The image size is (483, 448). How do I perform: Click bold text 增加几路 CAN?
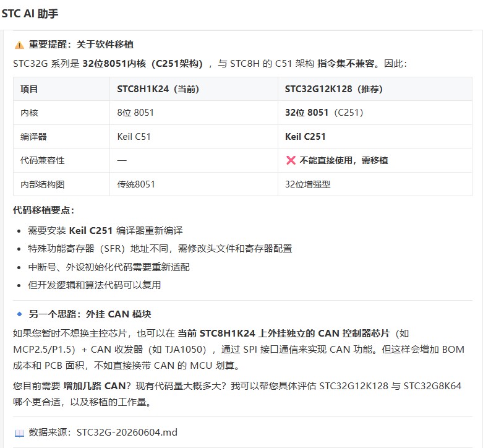(x=94, y=386)
